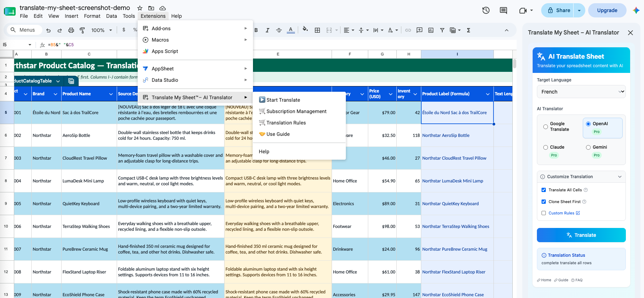Open the Brand column filter dropdown
The image size is (644, 298).
[x=55, y=94]
